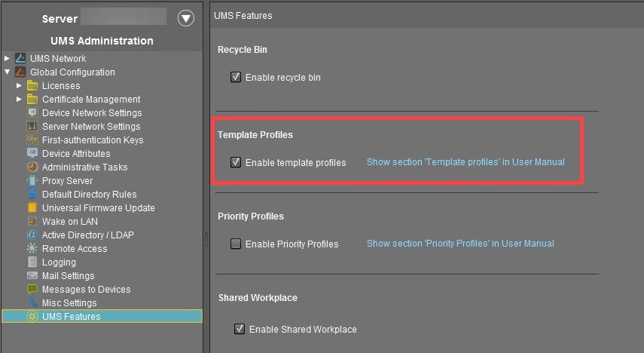Expand the Licenses folder node

(x=20, y=86)
